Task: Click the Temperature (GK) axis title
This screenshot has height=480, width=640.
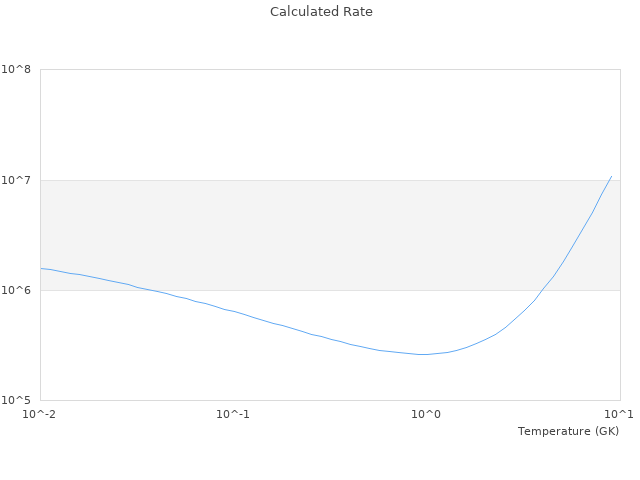Action: tap(568, 431)
